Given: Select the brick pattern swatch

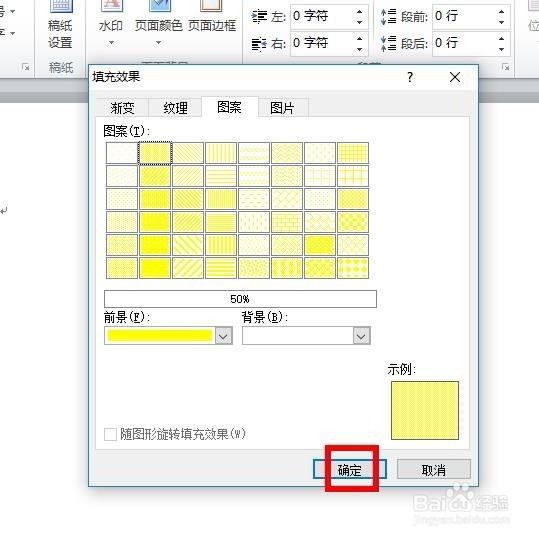Looking at the screenshot, I should pos(287,222).
